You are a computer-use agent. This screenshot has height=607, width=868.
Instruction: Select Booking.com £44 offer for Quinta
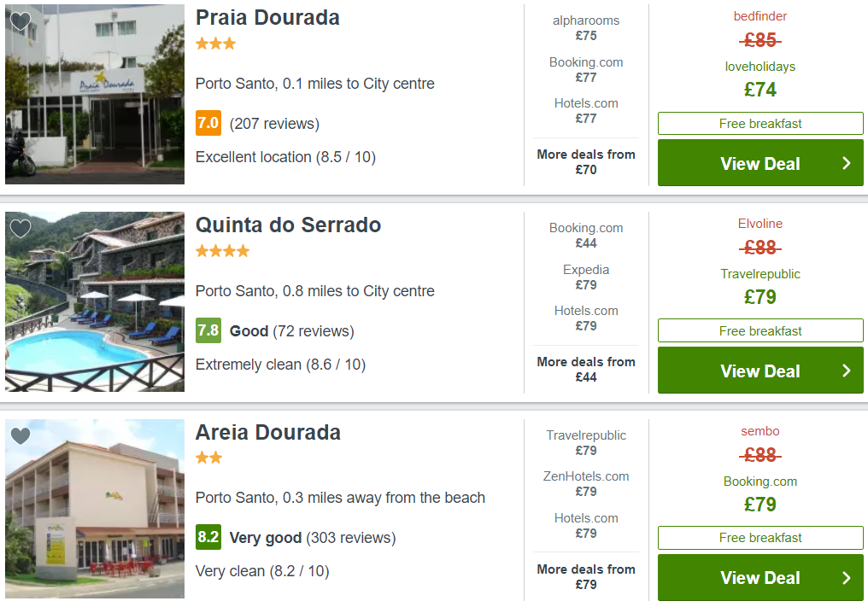(x=586, y=236)
